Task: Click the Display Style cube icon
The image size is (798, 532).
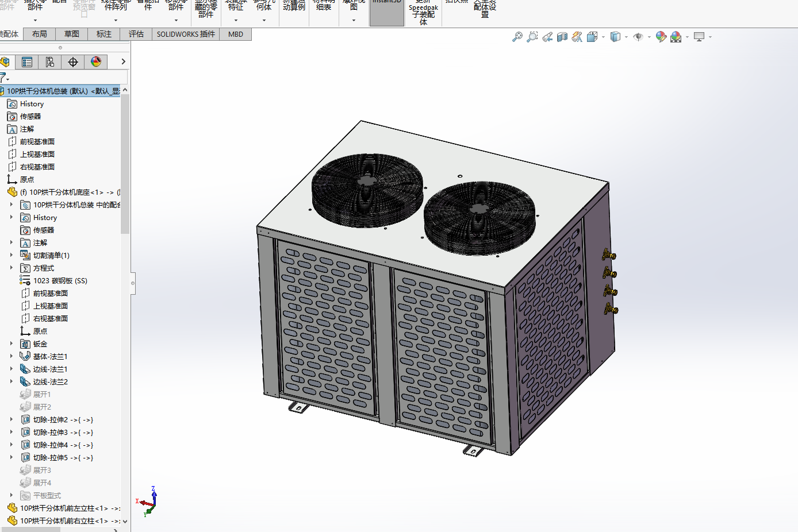Action: tap(615, 37)
